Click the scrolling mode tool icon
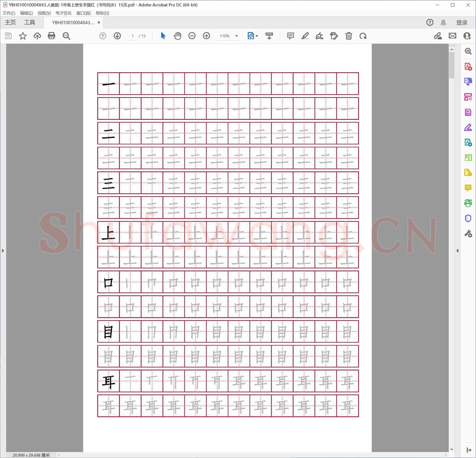Screen dimensions: 476x458 (269, 36)
